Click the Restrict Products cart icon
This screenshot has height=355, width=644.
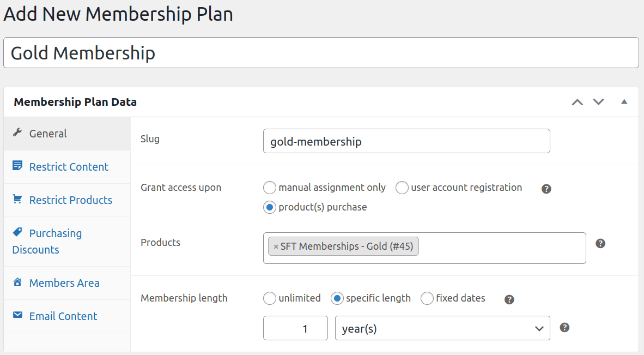tap(17, 200)
